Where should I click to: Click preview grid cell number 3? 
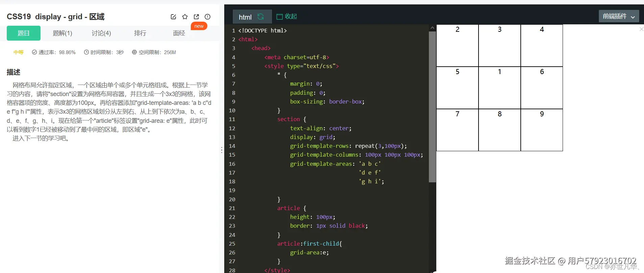click(x=499, y=46)
